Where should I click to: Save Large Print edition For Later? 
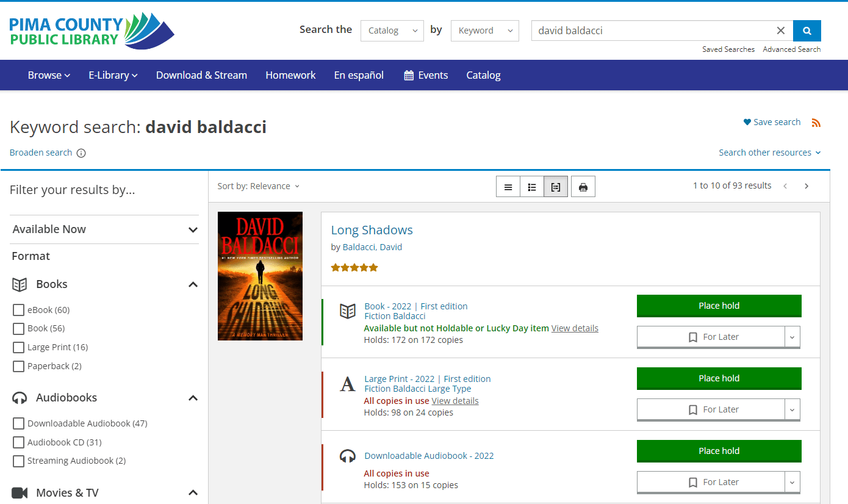tap(711, 409)
